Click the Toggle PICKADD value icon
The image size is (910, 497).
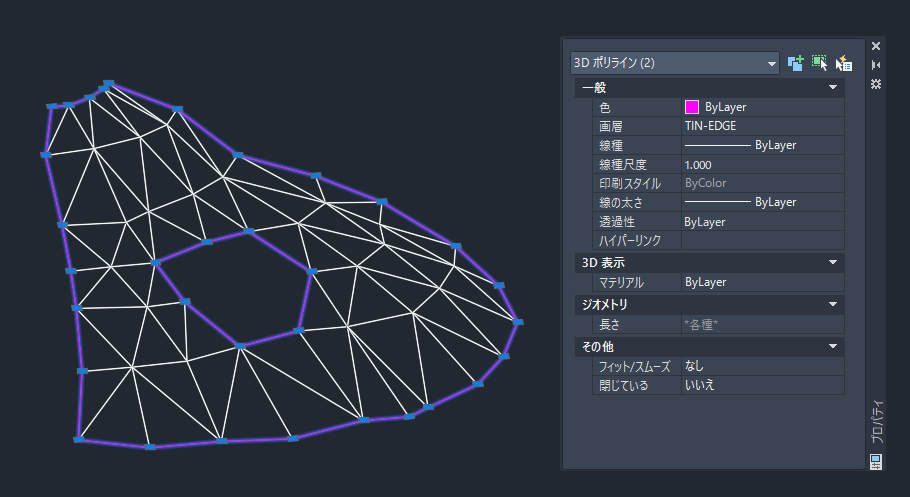coord(796,63)
